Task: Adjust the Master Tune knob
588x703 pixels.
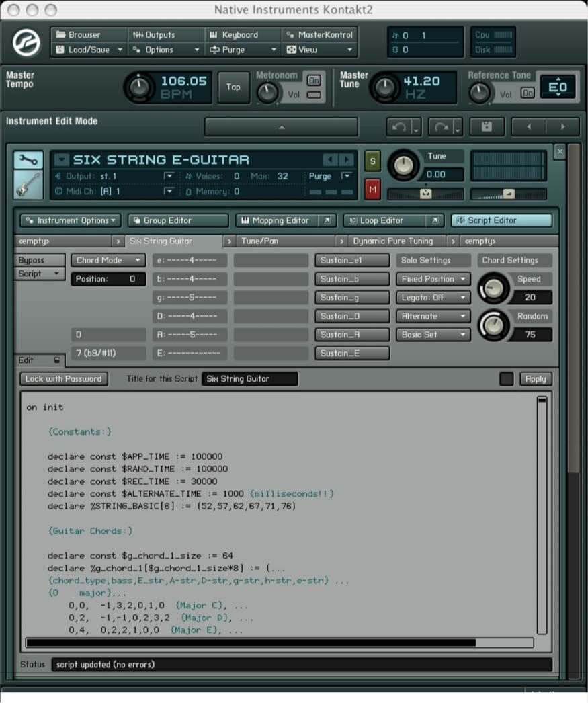Action: coord(385,87)
